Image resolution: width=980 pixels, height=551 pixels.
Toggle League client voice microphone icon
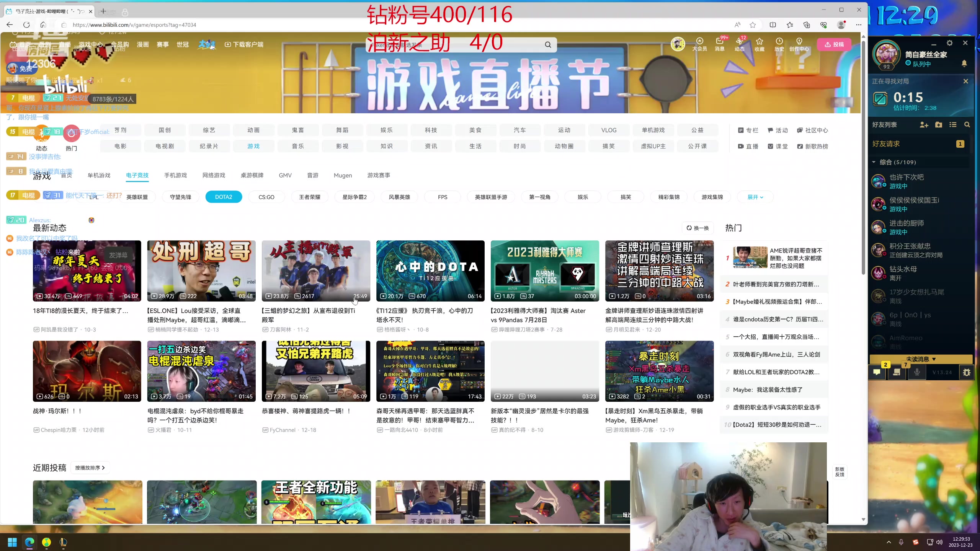click(x=917, y=372)
